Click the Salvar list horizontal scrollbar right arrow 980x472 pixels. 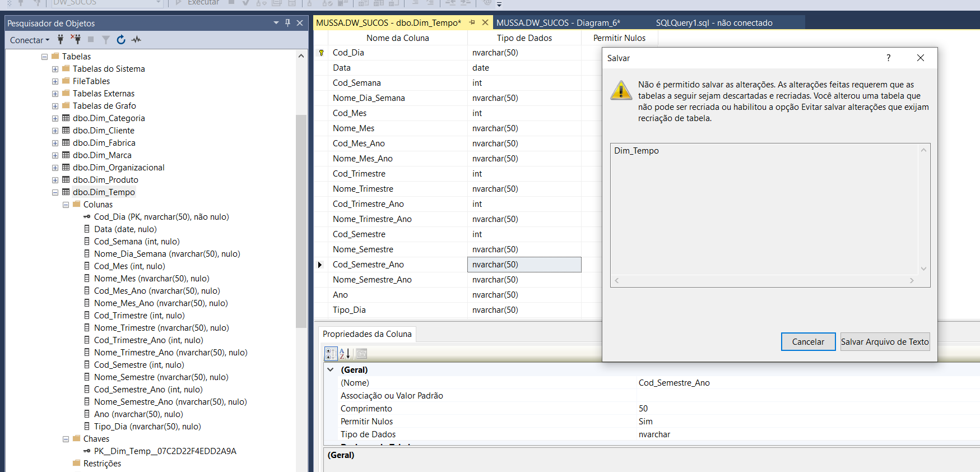click(912, 280)
